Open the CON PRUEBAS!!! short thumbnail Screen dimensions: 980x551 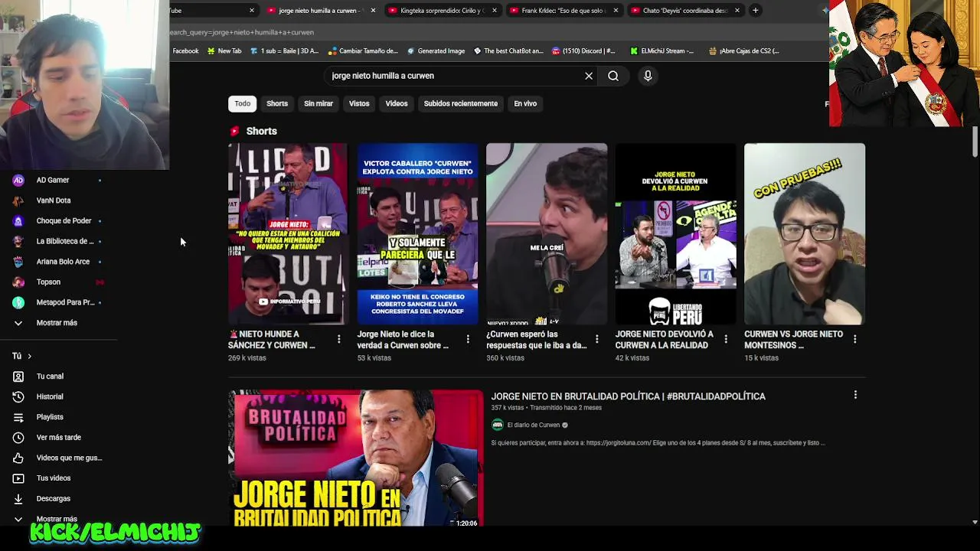coord(805,234)
